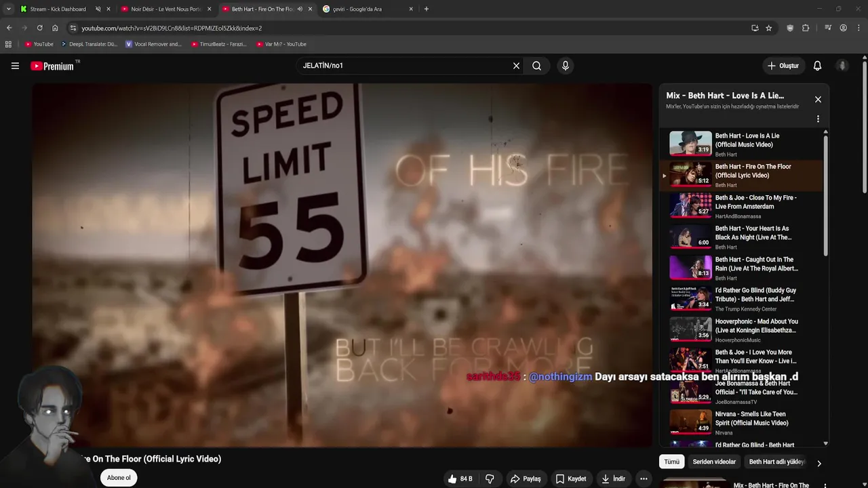Open a new browser tab
Image resolution: width=868 pixels, height=488 pixels.
click(x=426, y=9)
